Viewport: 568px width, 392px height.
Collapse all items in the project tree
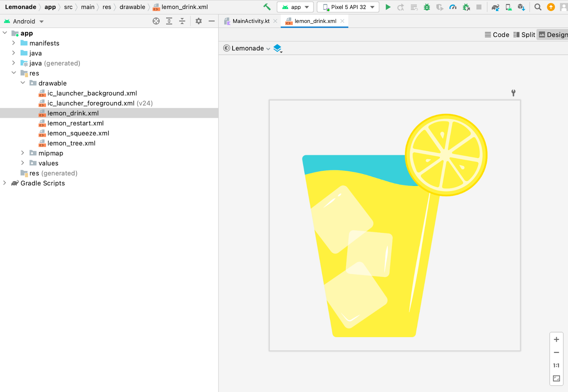182,21
